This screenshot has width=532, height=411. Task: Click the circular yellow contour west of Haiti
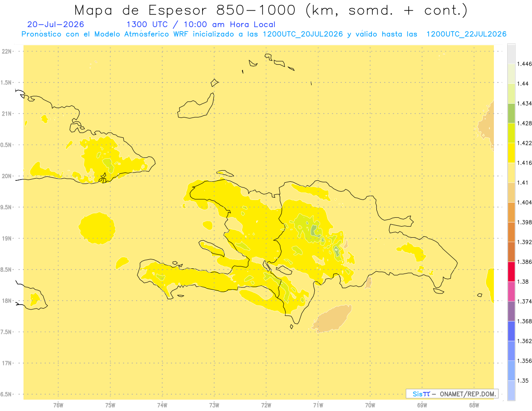98,228
